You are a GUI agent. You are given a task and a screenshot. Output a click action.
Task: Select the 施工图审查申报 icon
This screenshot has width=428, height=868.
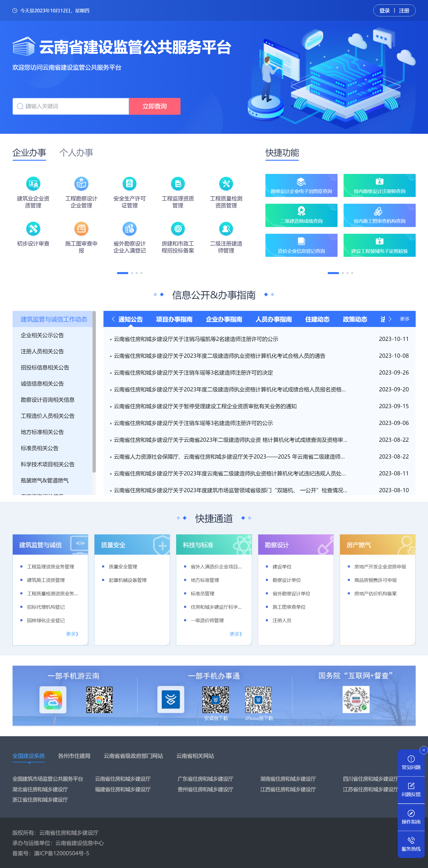[81, 229]
